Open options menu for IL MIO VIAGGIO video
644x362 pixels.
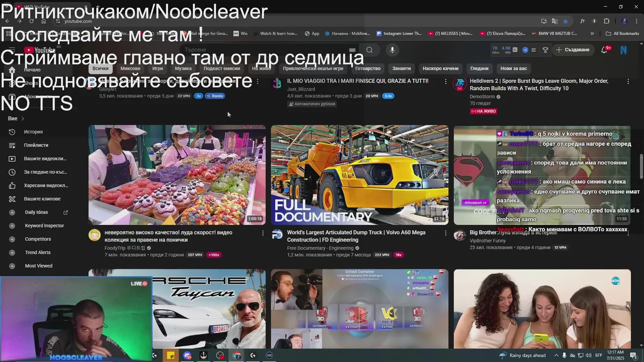pos(445,81)
